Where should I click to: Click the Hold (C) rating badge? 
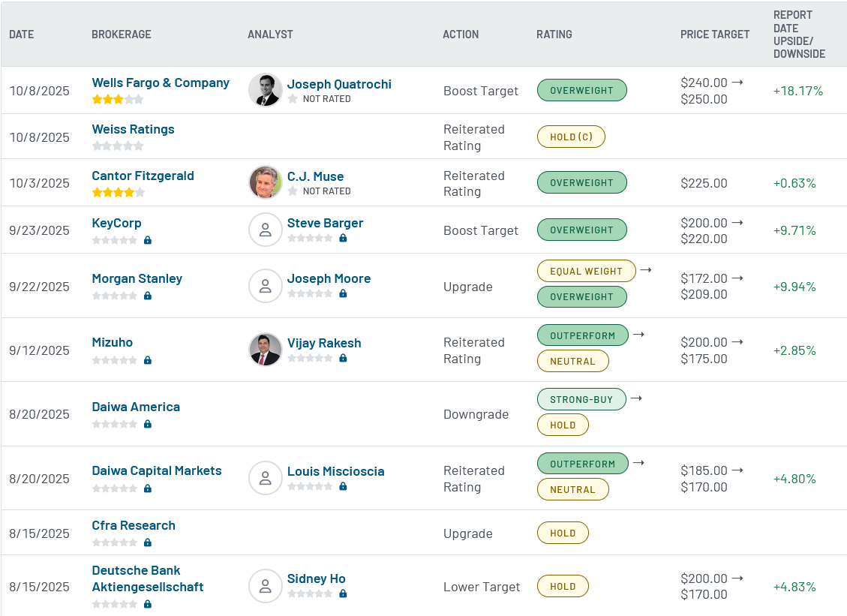tap(571, 137)
